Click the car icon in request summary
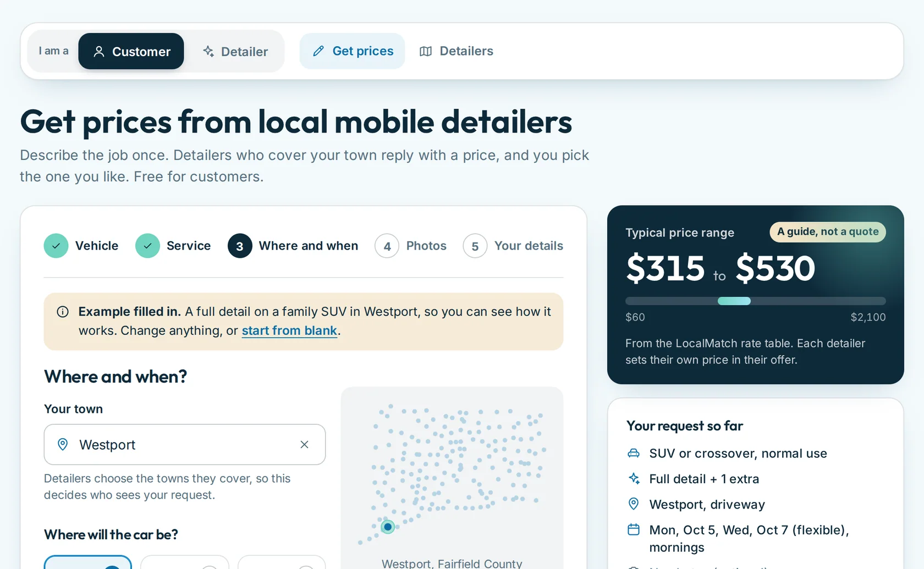 pos(634,453)
